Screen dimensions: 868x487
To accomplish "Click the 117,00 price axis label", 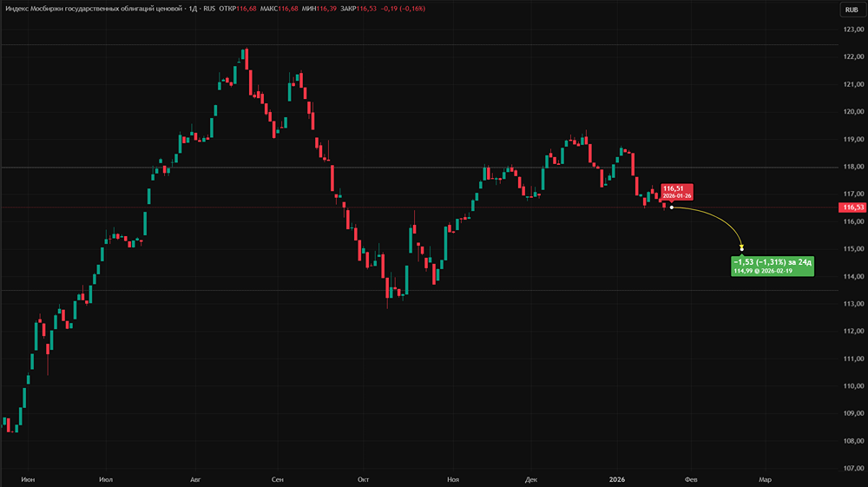I will coord(853,194).
